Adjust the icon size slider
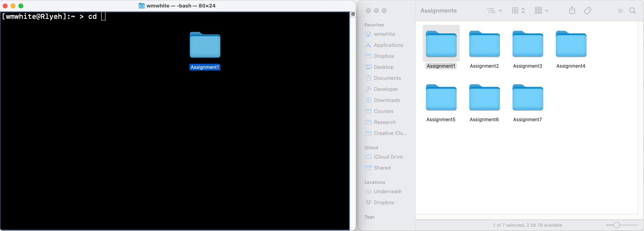This screenshot has height=231, width=644. [x=617, y=225]
